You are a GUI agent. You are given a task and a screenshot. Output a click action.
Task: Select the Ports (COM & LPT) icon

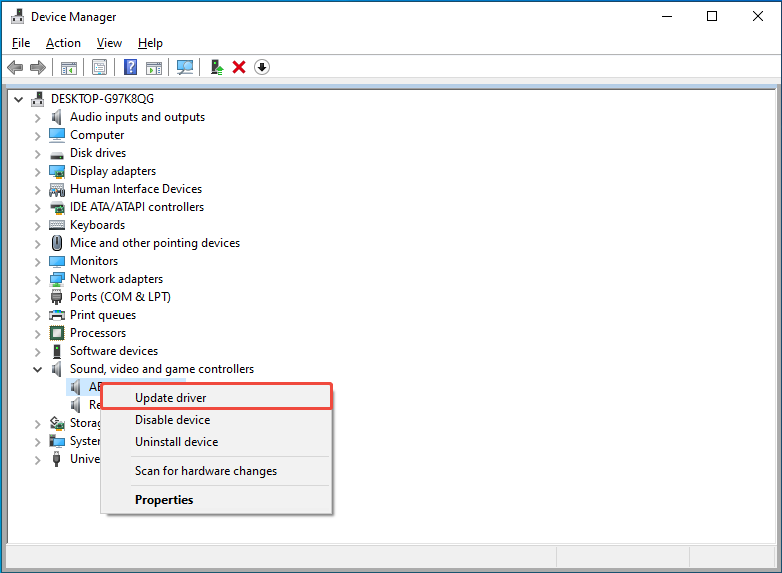[x=56, y=297]
